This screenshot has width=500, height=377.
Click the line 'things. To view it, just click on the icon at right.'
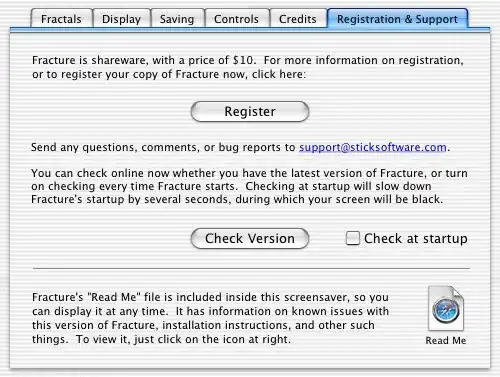(161, 339)
